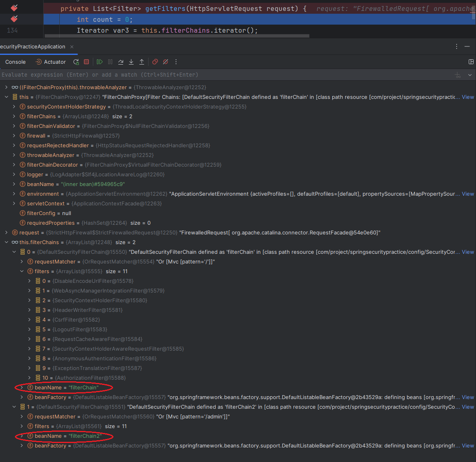Open layout settings via panel layout icon

(471, 62)
